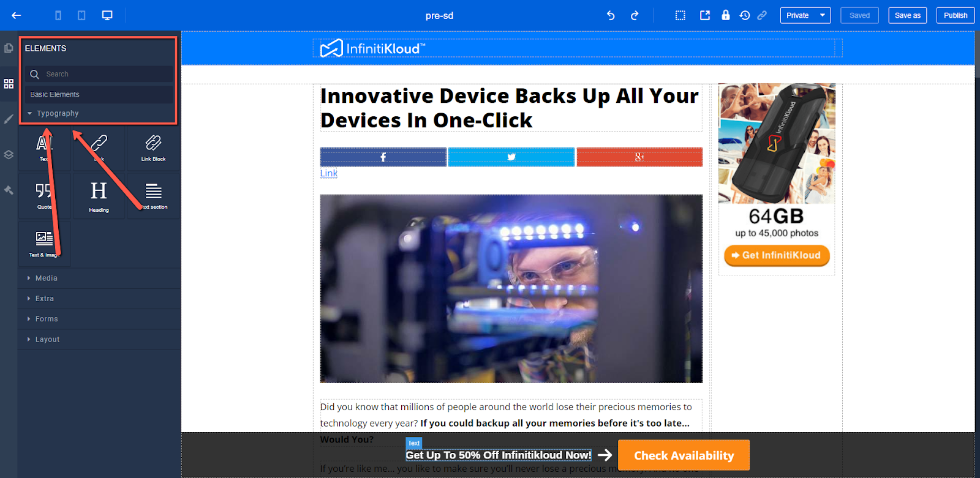Select the Link element
Image resolution: width=980 pixels, height=478 pixels.
coord(99,148)
